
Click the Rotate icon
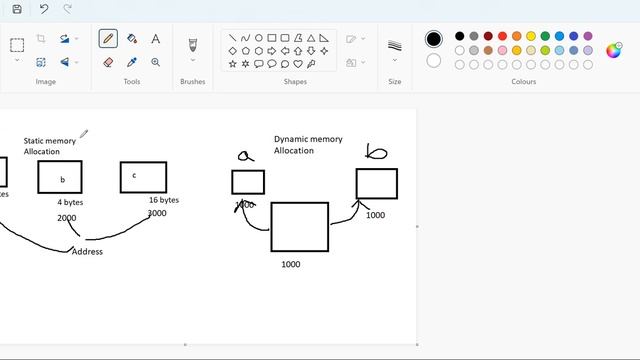(64, 39)
